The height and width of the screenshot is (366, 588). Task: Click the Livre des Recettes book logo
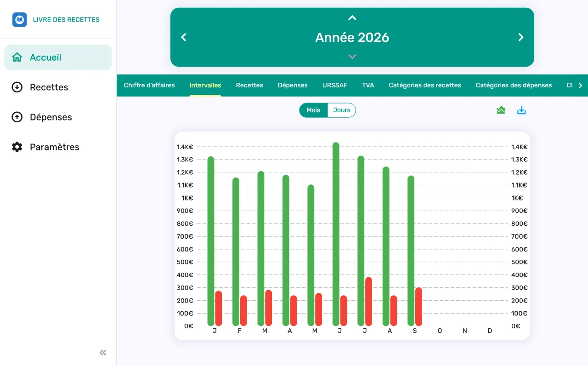[x=20, y=20]
